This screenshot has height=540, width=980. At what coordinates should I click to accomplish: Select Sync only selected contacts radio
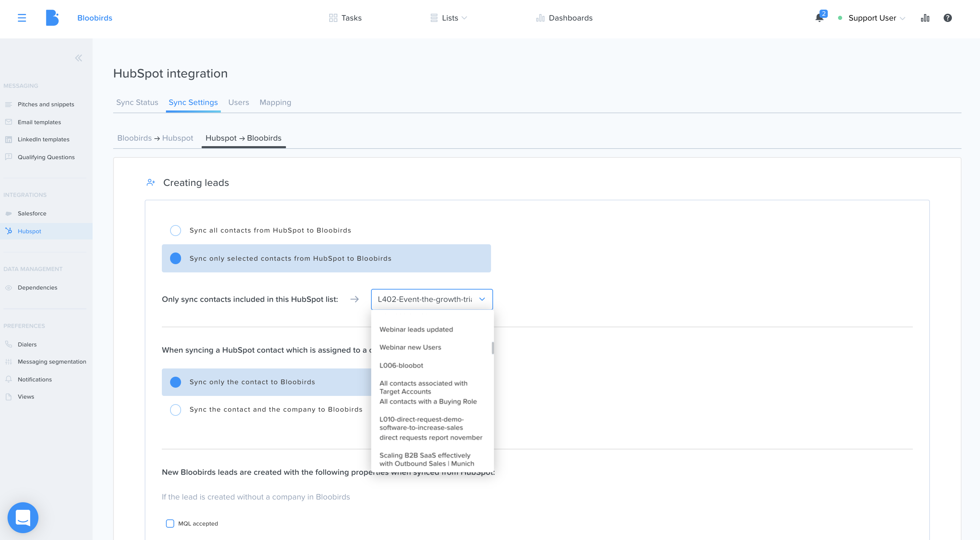tap(175, 258)
